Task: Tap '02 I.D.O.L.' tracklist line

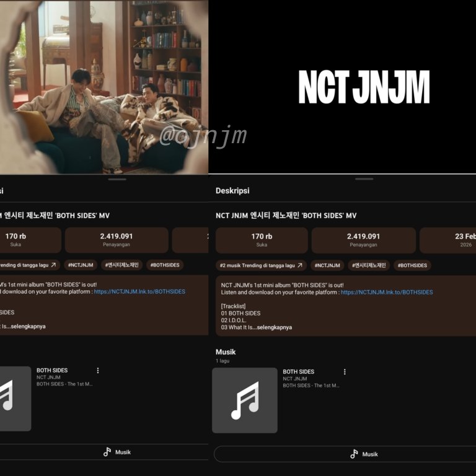Action: pos(234,320)
